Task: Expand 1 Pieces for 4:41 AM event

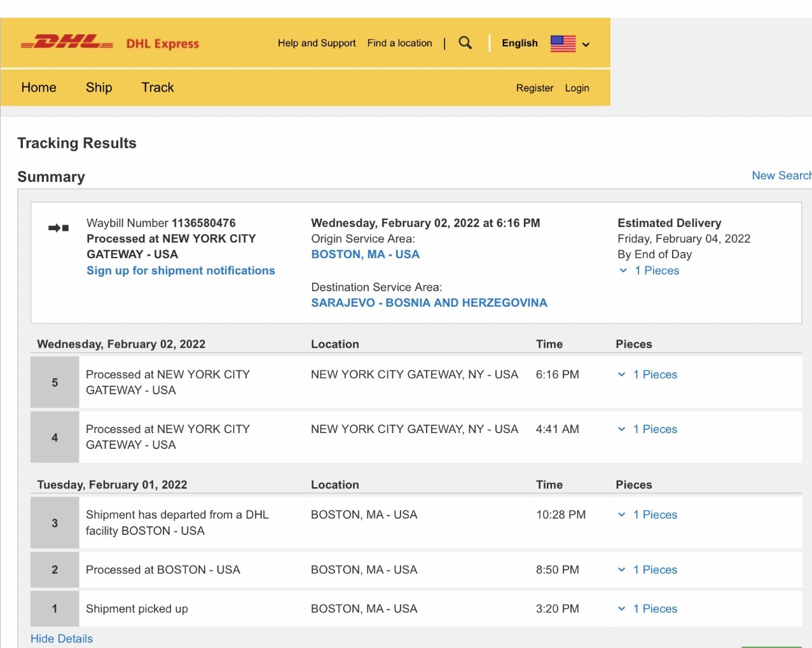Action: [x=647, y=429]
